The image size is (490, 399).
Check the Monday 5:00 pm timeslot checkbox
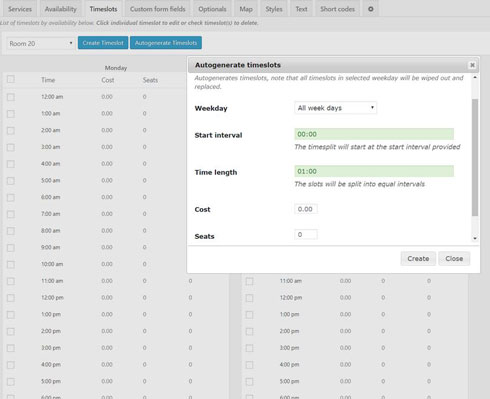11,381
